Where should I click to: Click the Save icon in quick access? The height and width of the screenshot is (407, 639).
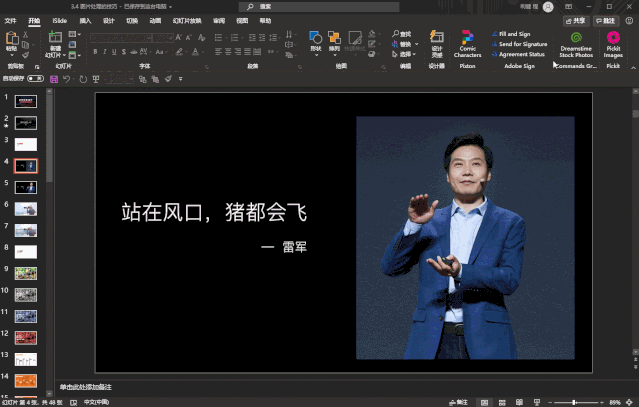click(54, 79)
